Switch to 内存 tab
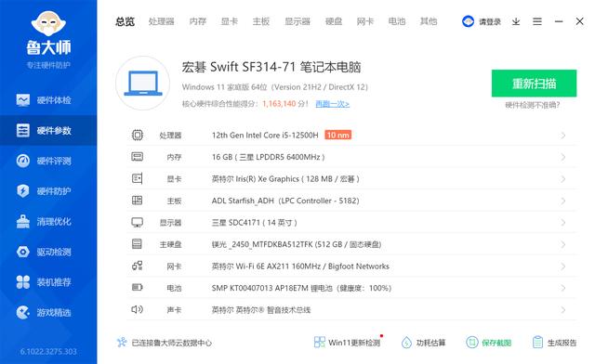The height and width of the screenshot is (364, 595). tap(198, 21)
